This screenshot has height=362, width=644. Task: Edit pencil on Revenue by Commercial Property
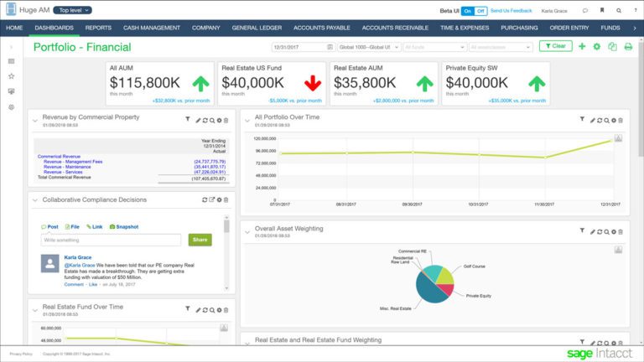(x=198, y=121)
